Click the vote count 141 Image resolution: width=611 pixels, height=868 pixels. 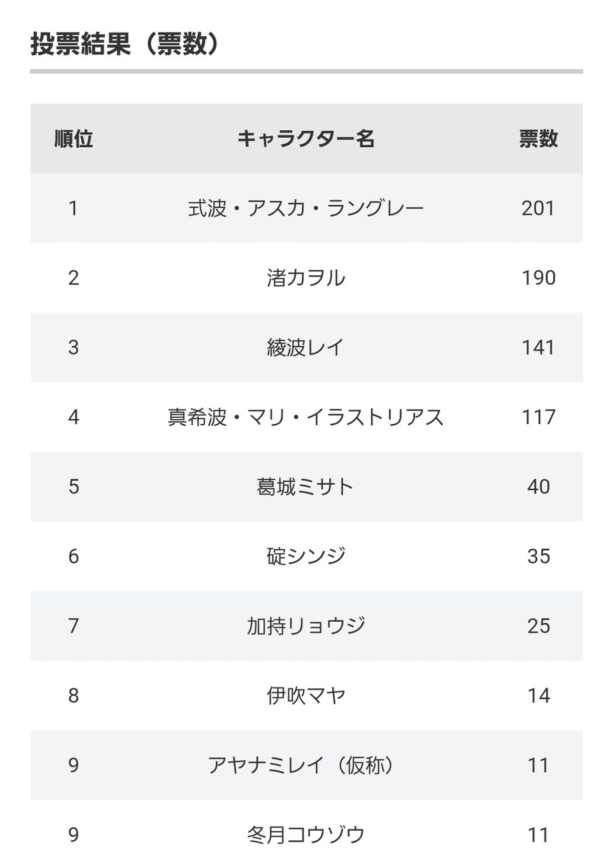(x=538, y=348)
